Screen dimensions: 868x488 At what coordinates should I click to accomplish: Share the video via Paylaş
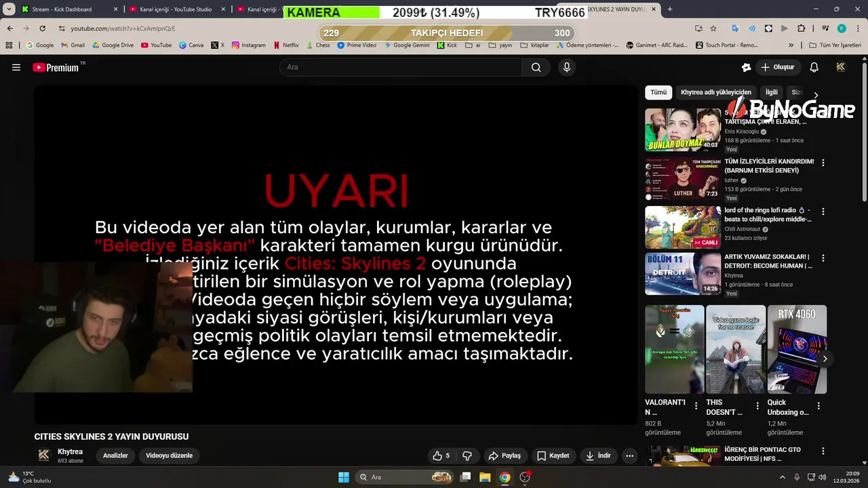[x=505, y=455]
